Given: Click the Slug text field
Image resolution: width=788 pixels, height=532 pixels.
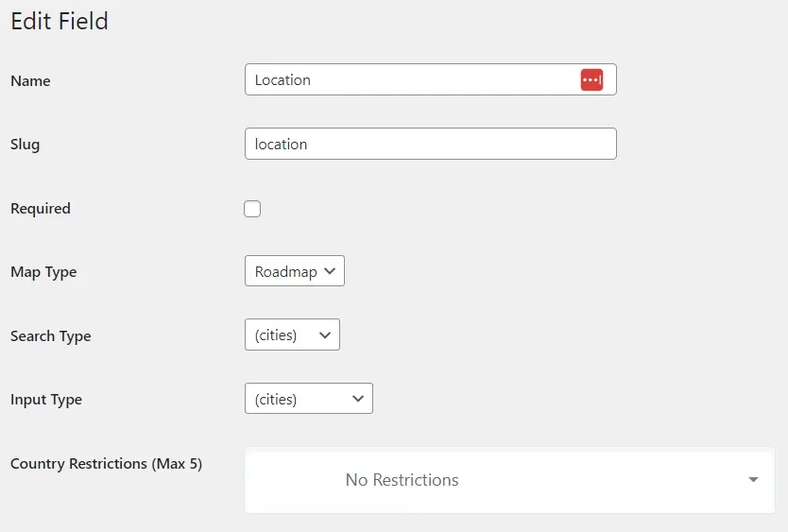Looking at the screenshot, I should pos(430,144).
